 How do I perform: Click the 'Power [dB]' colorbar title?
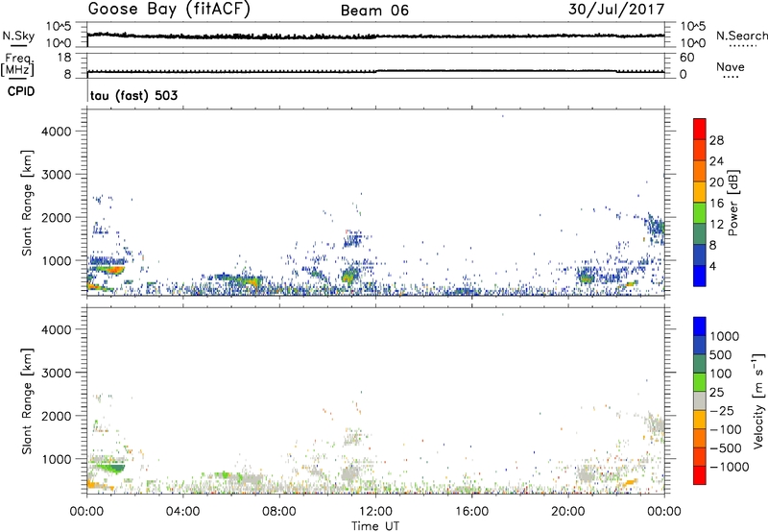pyautogui.click(x=732, y=203)
